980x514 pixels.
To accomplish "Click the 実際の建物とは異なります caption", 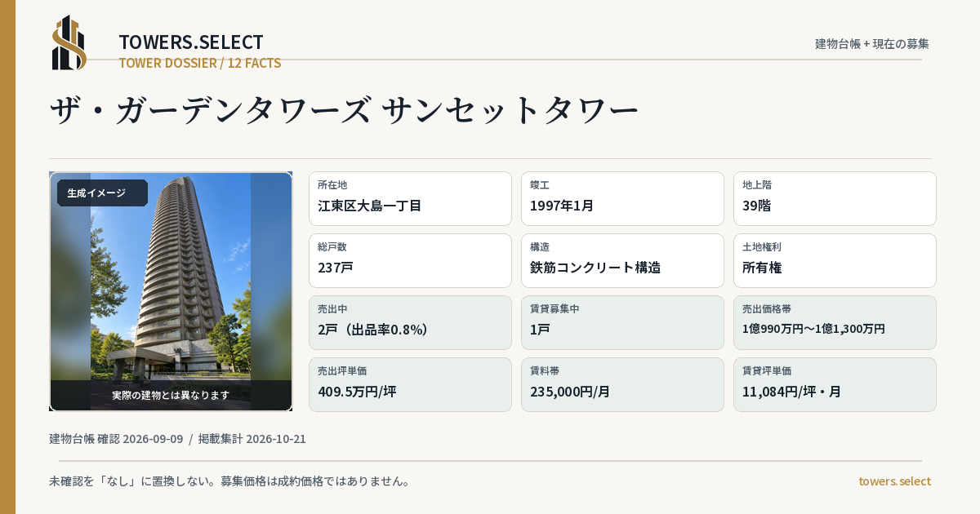I will pyautogui.click(x=171, y=395).
